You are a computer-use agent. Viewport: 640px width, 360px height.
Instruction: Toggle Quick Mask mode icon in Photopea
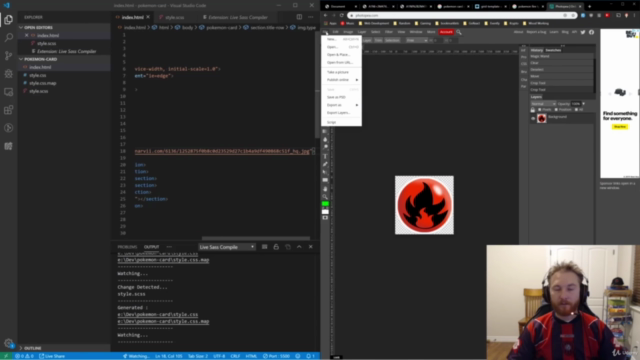pyautogui.click(x=325, y=218)
